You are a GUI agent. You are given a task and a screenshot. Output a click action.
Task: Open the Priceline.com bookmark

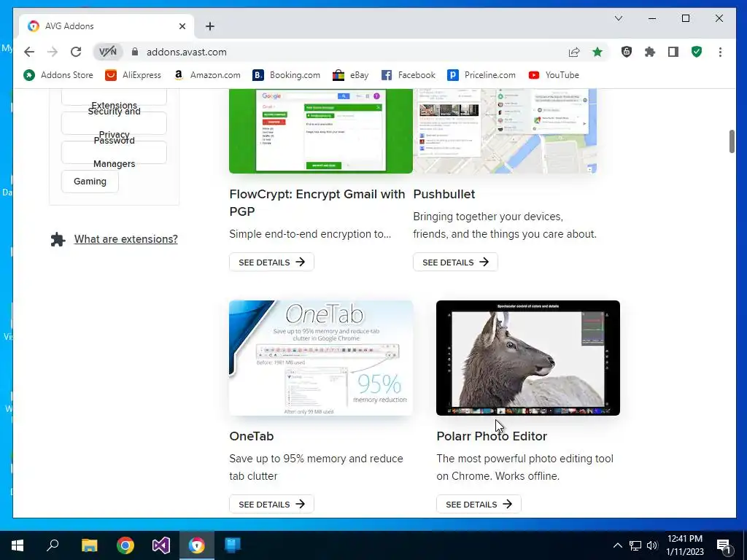tap(481, 75)
